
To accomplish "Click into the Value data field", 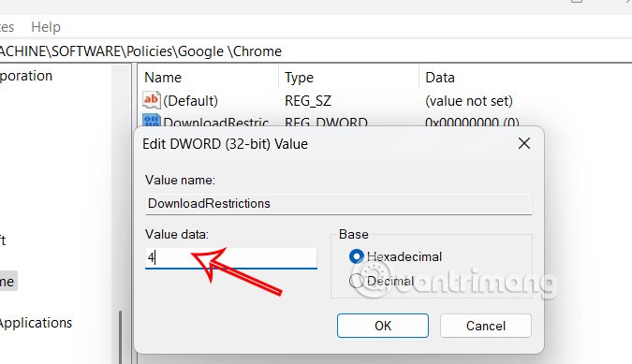I will tap(231, 257).
